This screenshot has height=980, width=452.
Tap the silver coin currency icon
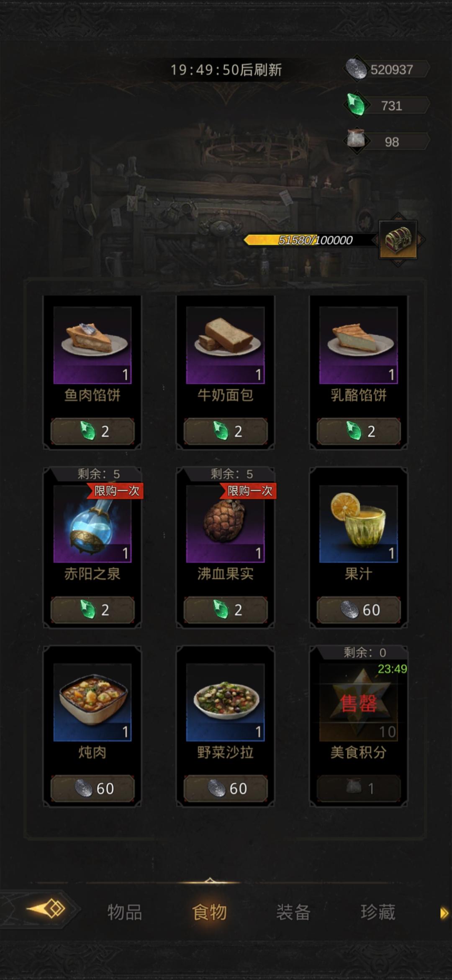pyautogui.click(x=357, y=69)
